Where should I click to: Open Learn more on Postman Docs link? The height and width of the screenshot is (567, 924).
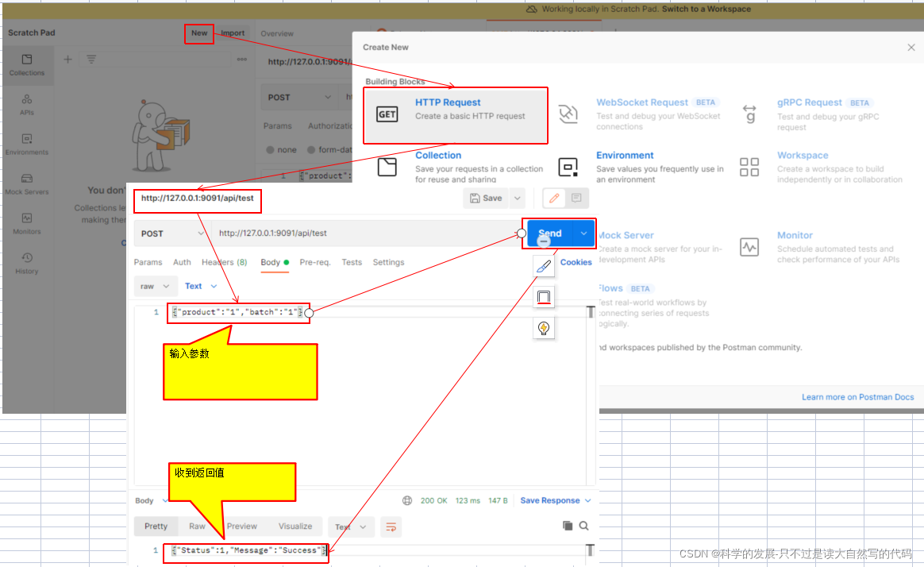point(857,397)
